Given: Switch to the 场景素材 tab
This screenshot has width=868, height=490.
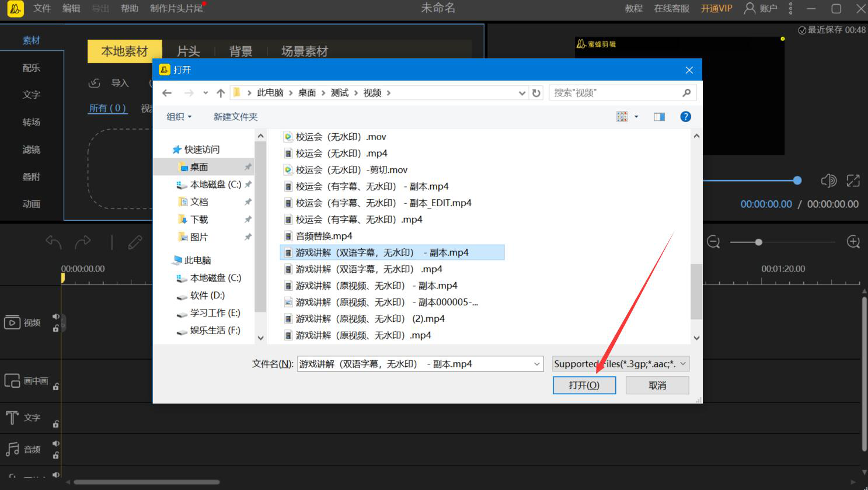Looking at the screenshot, I should (305, 51).
